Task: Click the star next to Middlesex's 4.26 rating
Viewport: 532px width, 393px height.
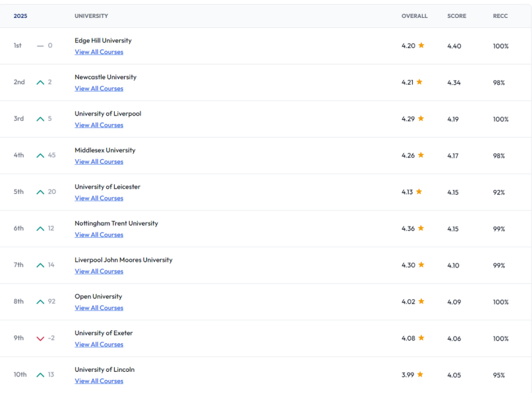Action: coord(421,155)
